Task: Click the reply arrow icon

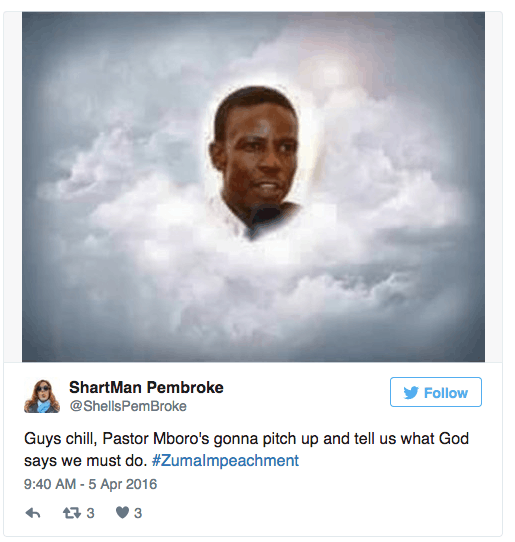Action: click(x=33, y=513)
